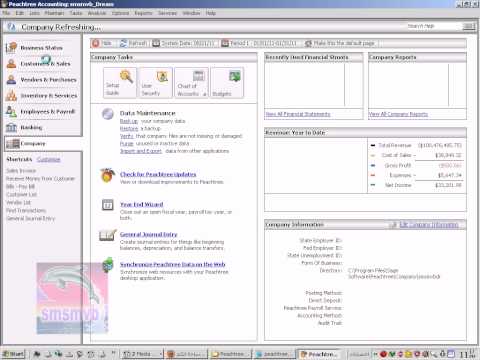The image size is (480, 360).
Task: Open the Analysis menu
Action: click(97, 13)
